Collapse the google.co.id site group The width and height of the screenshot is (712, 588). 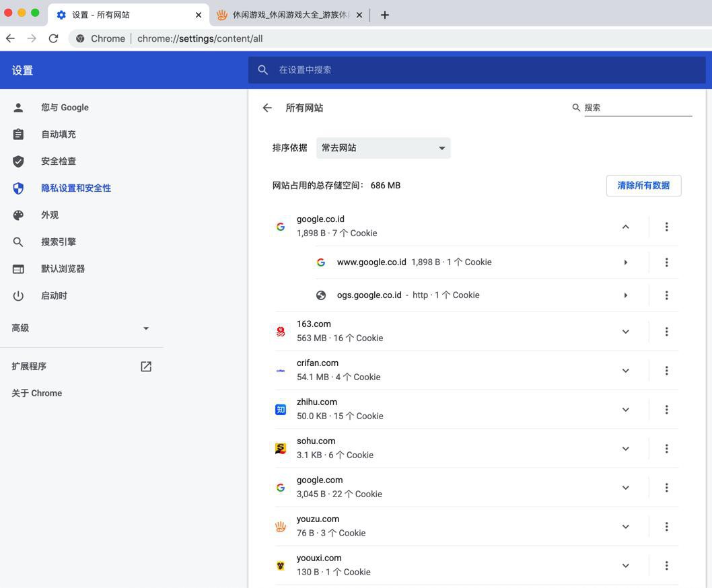(625, 227)
